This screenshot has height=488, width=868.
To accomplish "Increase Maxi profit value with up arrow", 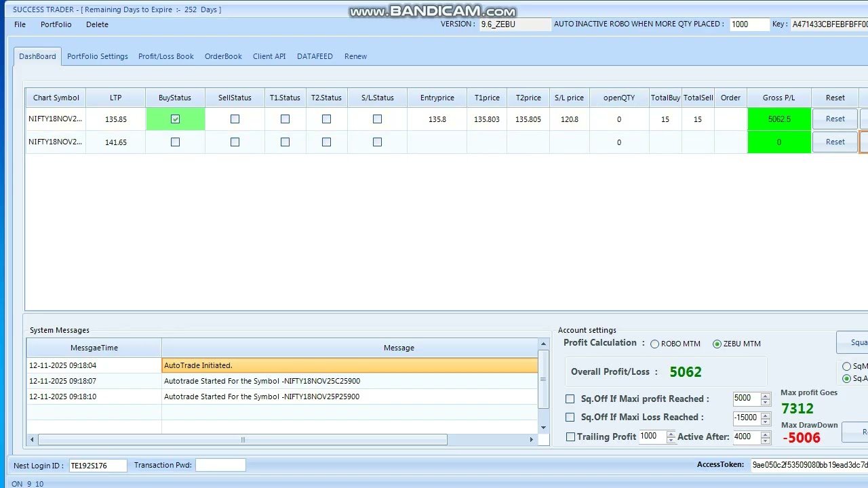I will point(767,395).
